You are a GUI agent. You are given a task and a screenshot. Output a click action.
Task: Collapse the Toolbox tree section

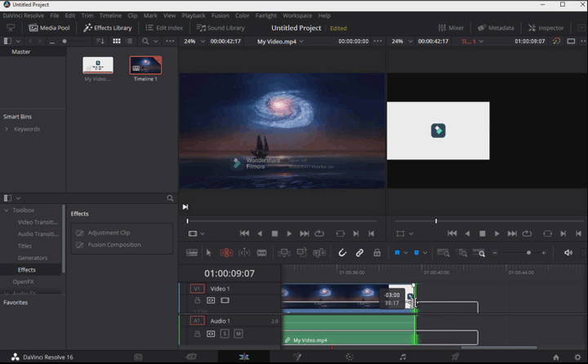tap(7, 211)
